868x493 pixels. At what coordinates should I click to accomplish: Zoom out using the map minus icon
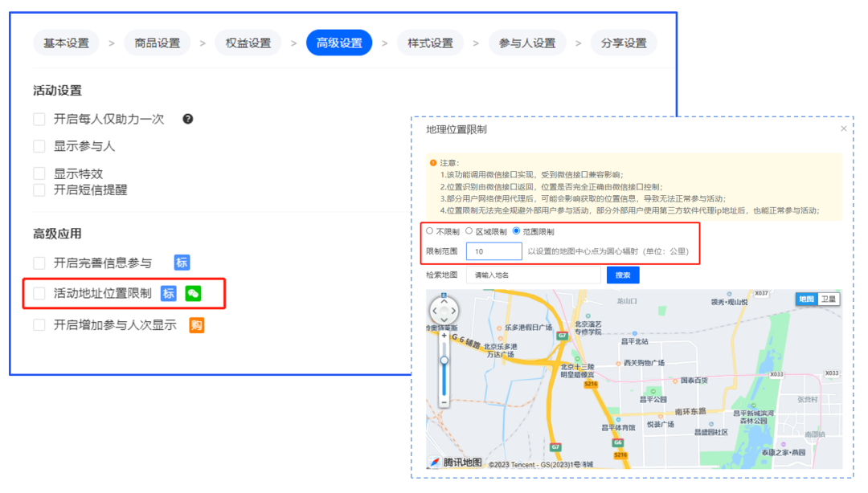[x=444, y=403]
